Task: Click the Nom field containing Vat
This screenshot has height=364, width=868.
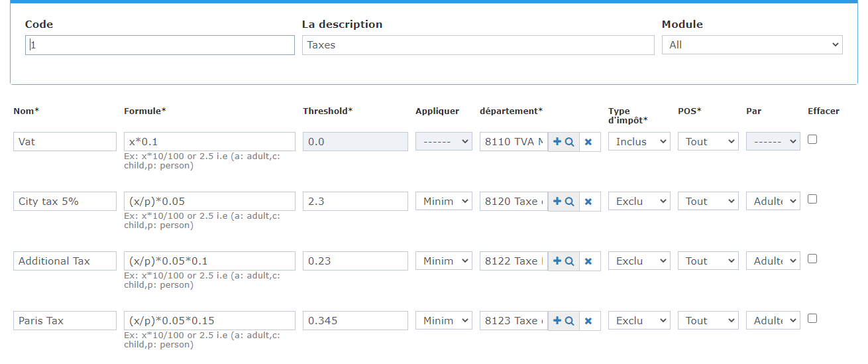Action: coord(65,142)
